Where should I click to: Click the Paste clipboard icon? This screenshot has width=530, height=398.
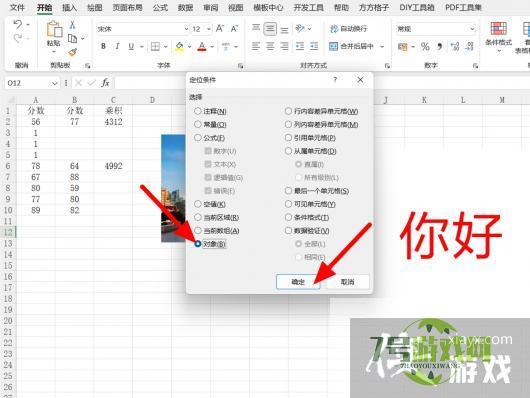pos(54,29)
